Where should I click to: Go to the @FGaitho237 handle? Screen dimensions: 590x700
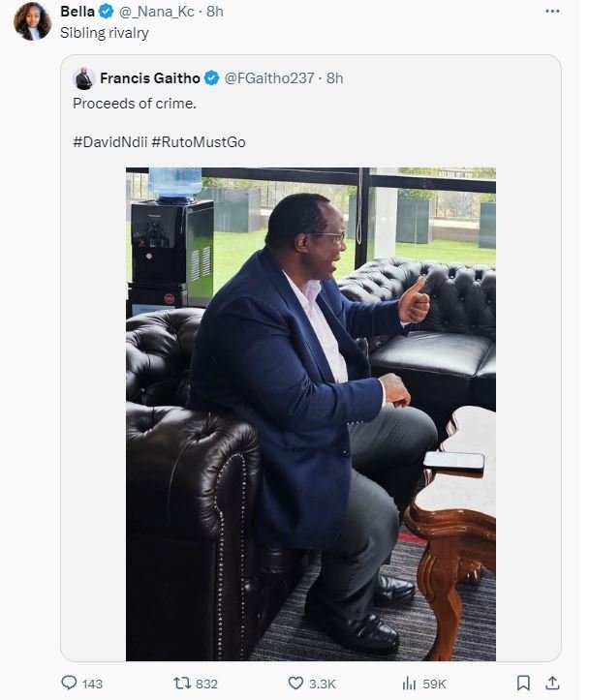coord(268,78)
